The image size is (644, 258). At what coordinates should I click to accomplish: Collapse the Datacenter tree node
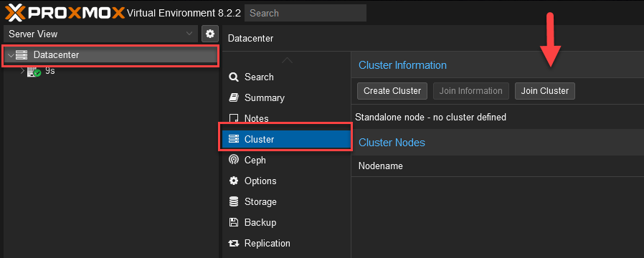pyautogui.click(x=10, y=55)
